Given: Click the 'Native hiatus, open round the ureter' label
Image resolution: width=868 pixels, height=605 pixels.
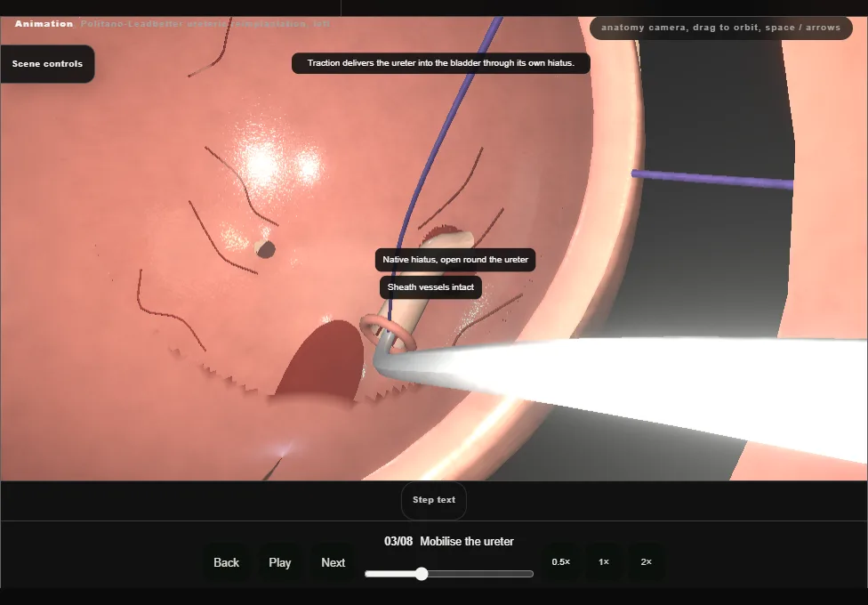Looking at the screenshot, I should click(x=455, y=260).
